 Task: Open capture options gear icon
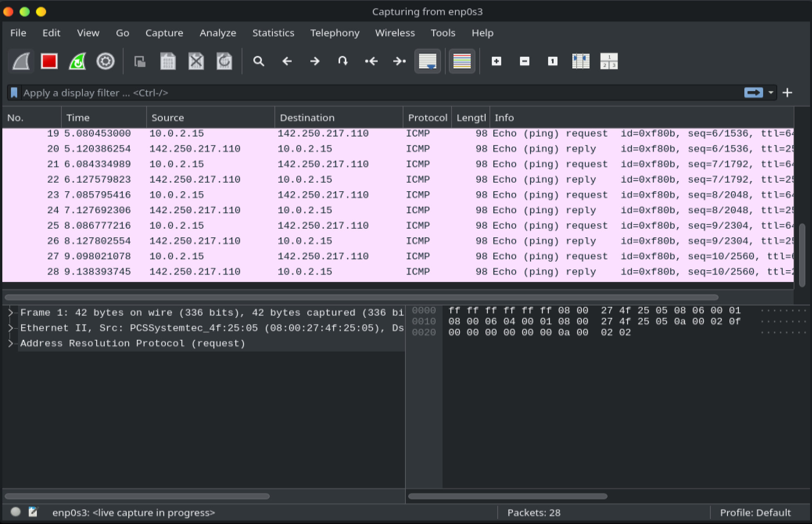coord(106,61)
